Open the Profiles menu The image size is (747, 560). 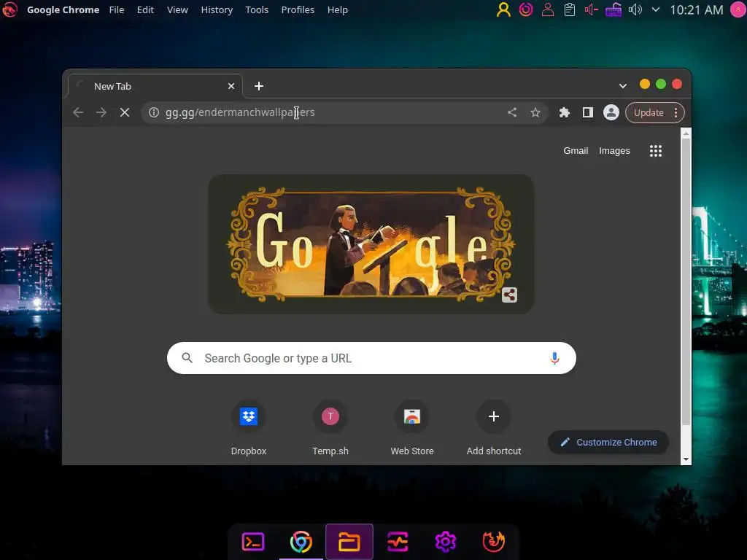[x=298, y=9]
